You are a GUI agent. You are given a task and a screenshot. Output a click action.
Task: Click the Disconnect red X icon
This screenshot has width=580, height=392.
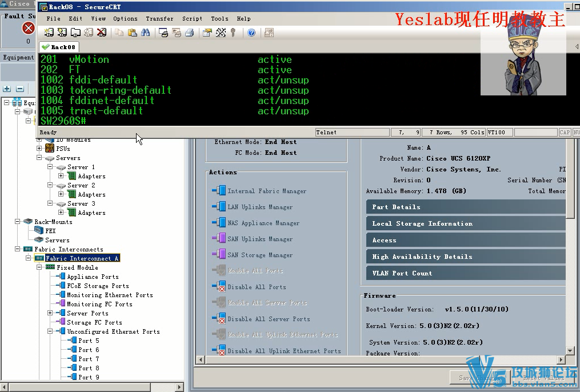[101, 33]
